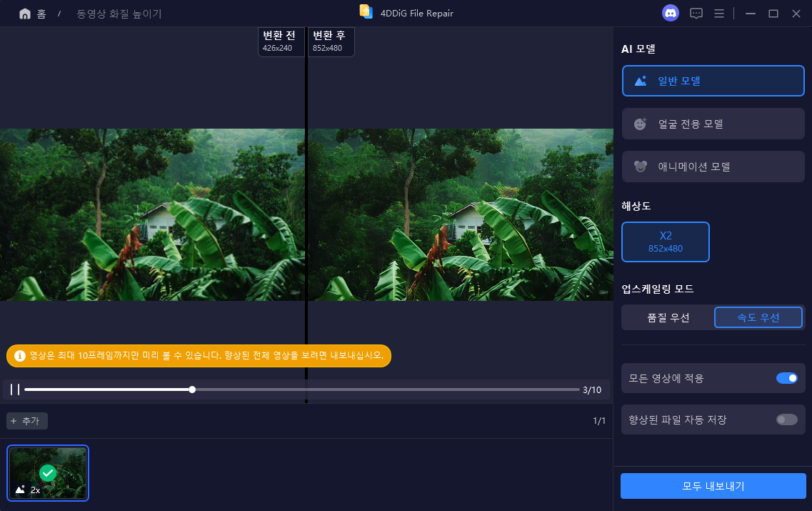The width and height of the screenshot is (812, 511).
Task: Select the 일반 모델 AI model
Action: point(713,81)
